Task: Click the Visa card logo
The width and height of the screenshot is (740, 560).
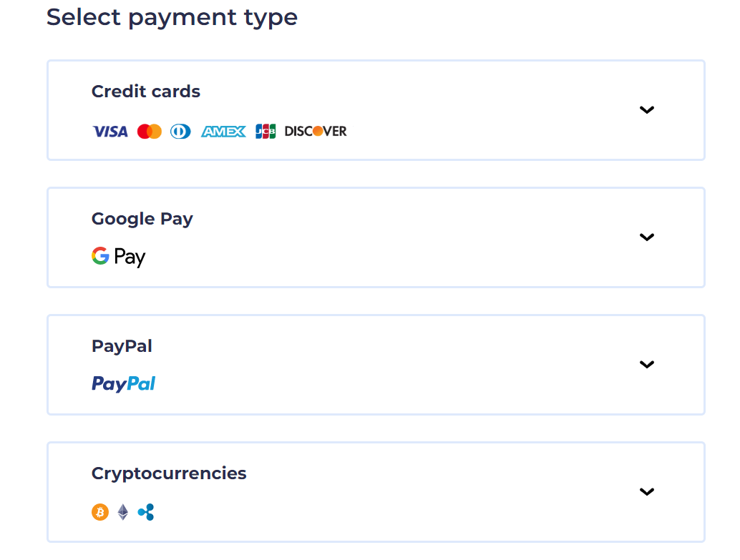Action: click(x=109, y=132)
